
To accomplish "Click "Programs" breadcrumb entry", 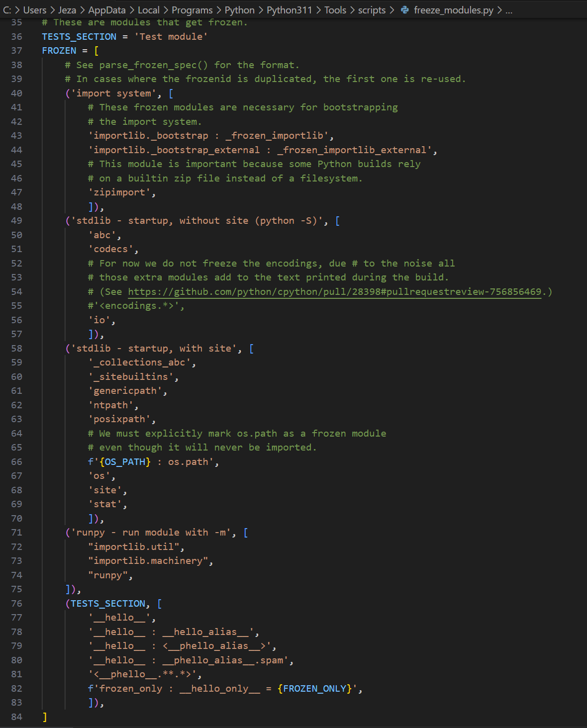I will pyautogui.click(x=192, y=10).
